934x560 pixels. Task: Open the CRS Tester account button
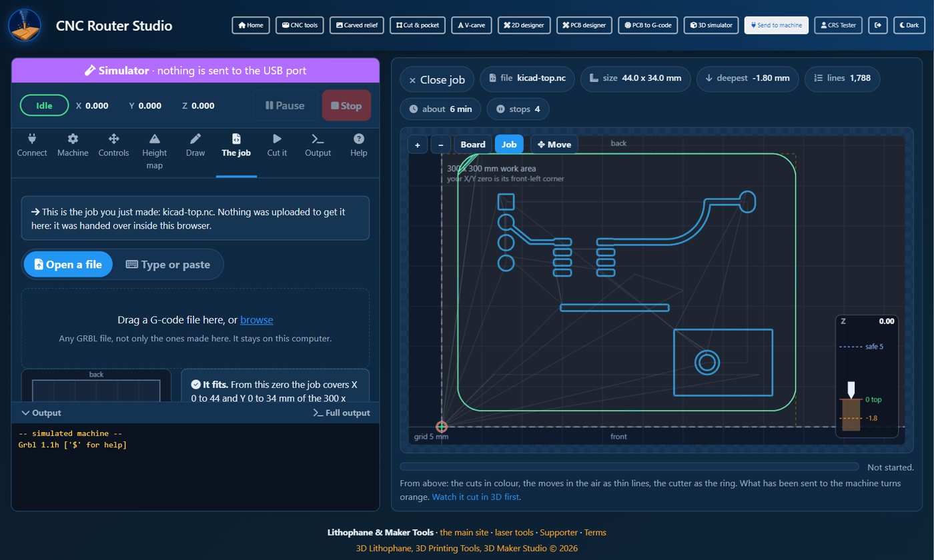[839, 25]
